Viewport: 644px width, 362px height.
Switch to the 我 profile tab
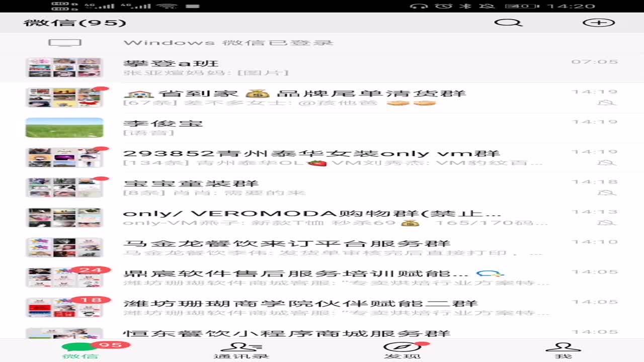(x=563, y=351)
